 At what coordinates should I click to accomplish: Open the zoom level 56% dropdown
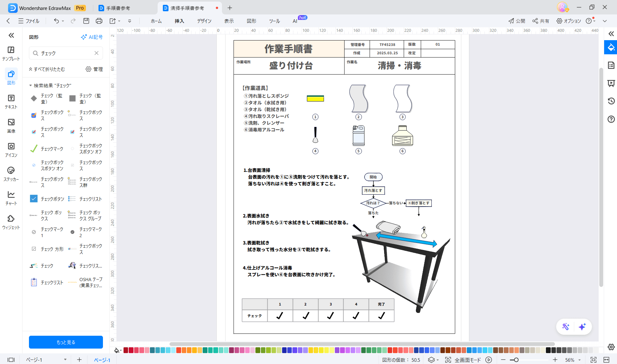[580, 360]
